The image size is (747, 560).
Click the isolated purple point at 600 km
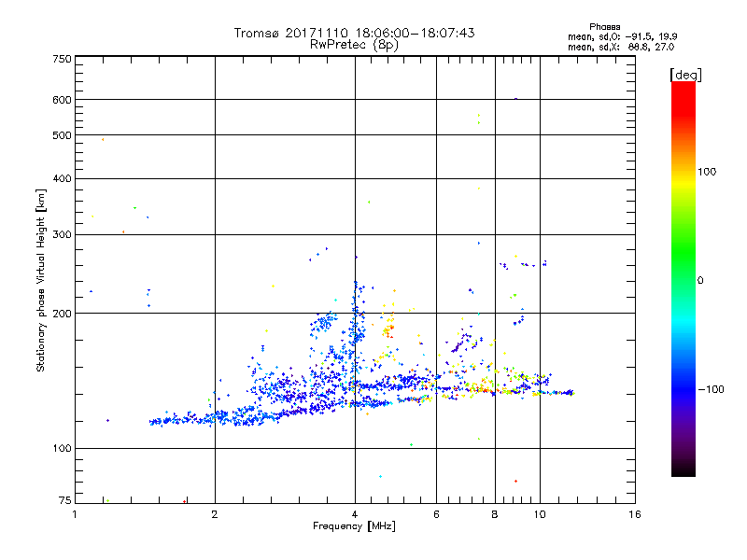point(516,99)
